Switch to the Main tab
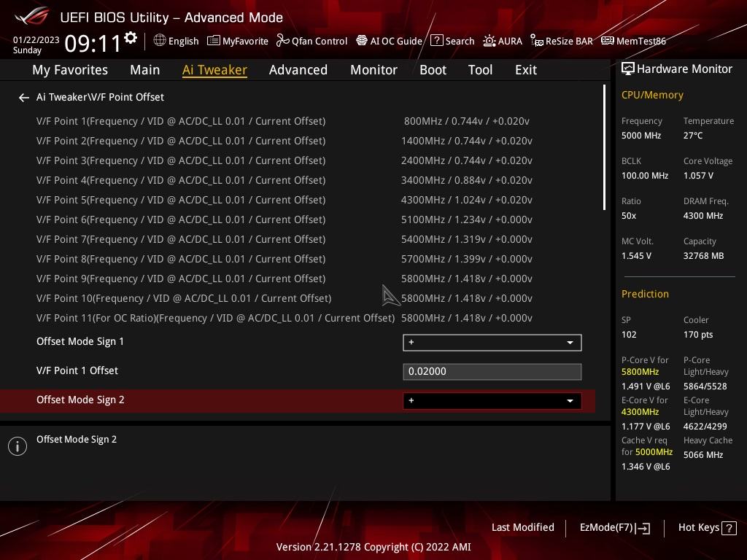 pyautogui.click(x=145, y=70)
